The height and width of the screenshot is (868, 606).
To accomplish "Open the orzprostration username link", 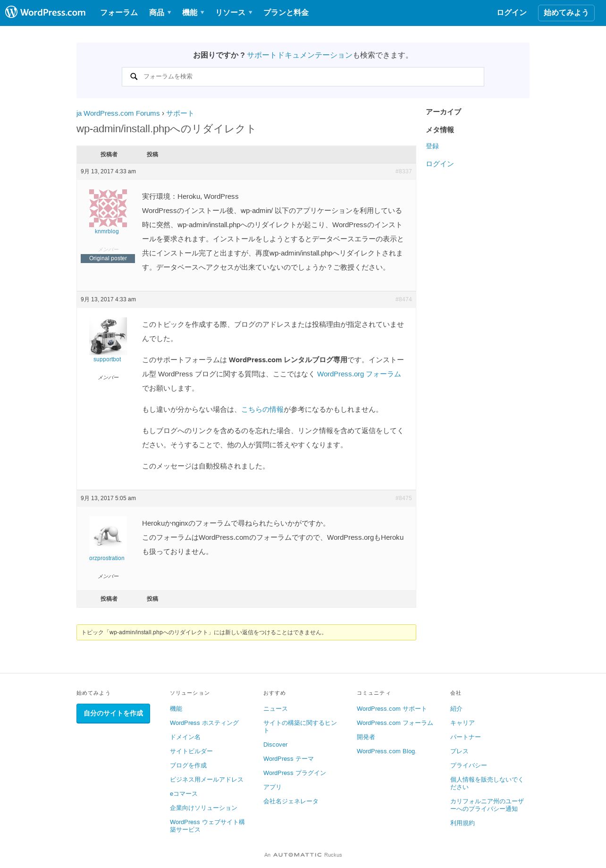I will pyautogui.click(x=107, y=558).
